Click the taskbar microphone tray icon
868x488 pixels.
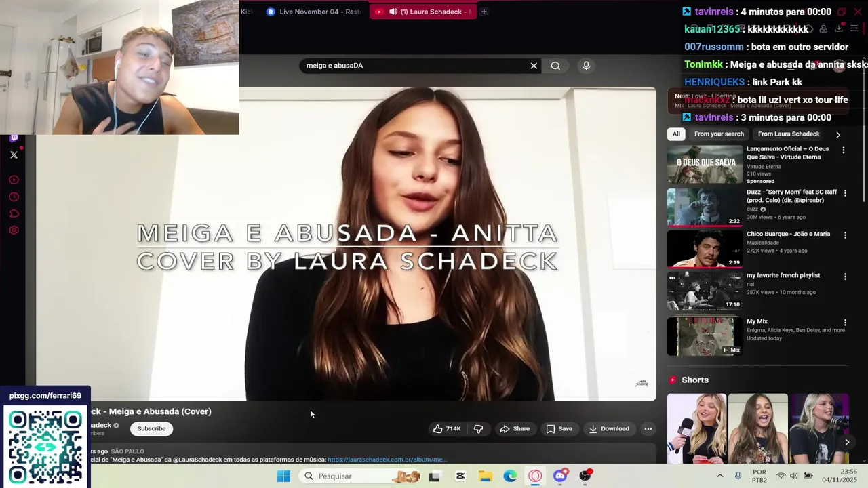point(738,476)
